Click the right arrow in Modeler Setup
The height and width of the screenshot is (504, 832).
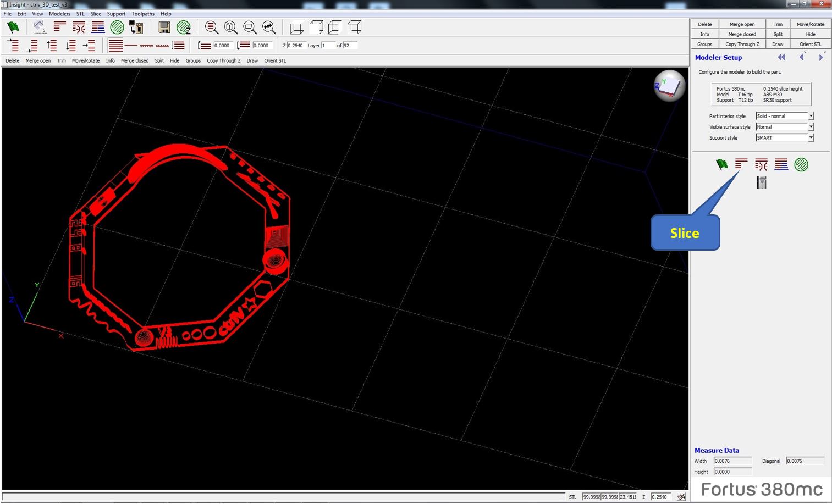pos(821,57)
